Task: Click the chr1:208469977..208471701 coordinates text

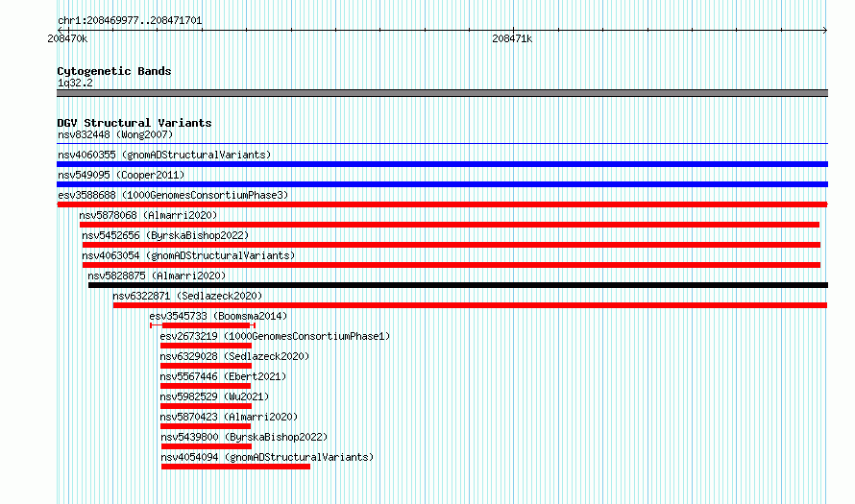Action: click(x=130, y=20)
